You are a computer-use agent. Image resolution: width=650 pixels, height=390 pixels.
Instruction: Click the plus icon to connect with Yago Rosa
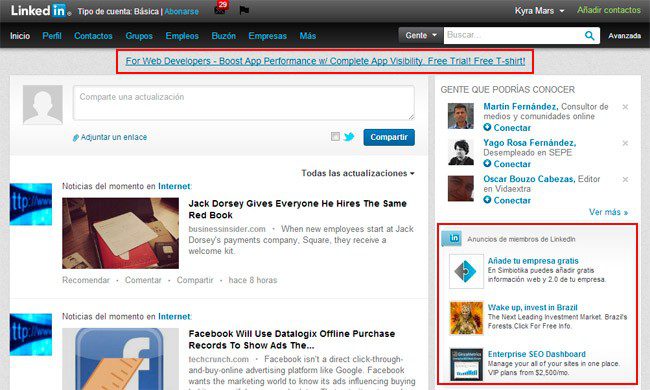click(488, 163)
